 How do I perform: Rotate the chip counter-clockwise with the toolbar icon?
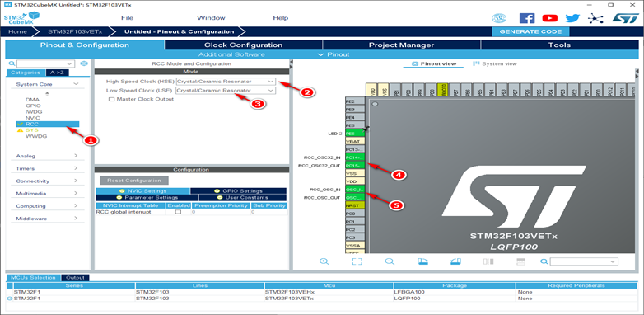(455, 261)
